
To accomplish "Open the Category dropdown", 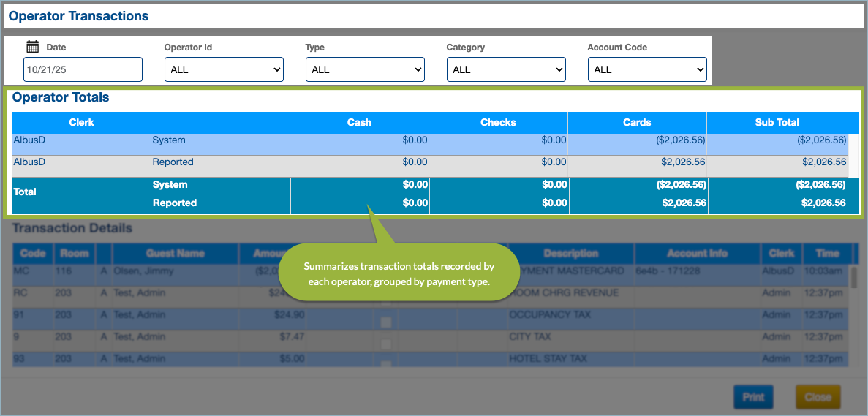I will [x=506, y=69].
